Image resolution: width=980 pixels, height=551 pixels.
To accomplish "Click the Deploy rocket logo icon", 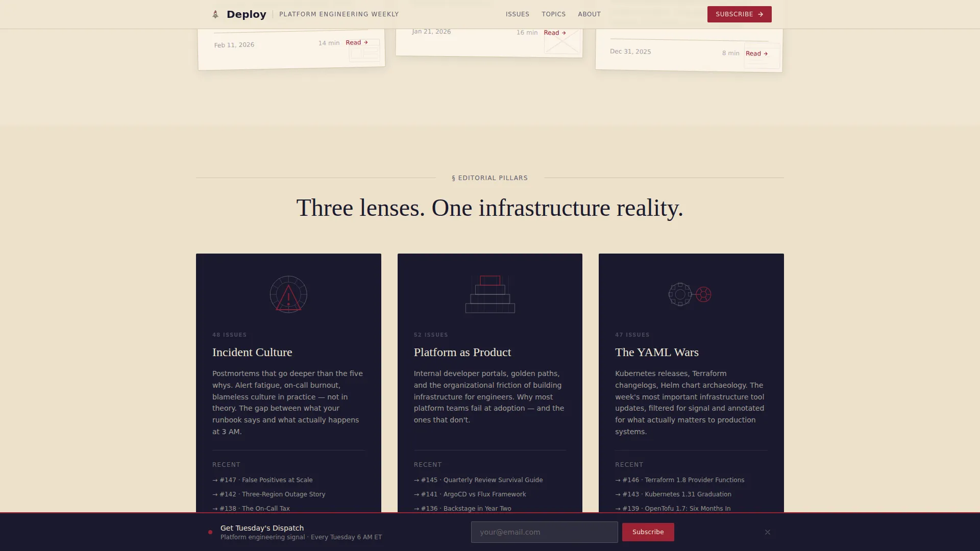I will [215, 14].
